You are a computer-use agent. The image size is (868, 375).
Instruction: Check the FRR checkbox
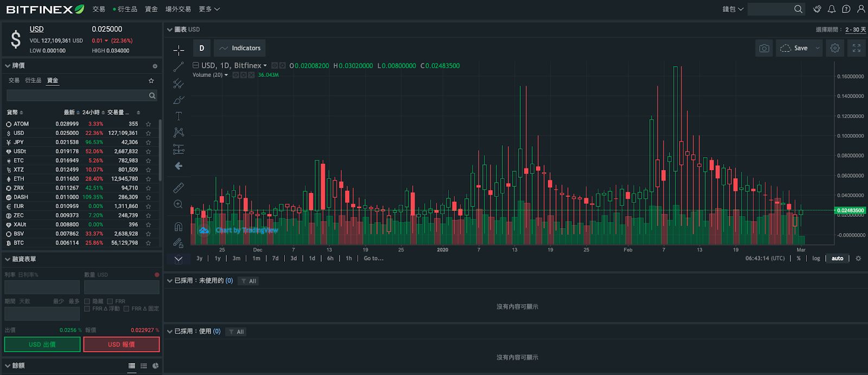coord(110,301)
